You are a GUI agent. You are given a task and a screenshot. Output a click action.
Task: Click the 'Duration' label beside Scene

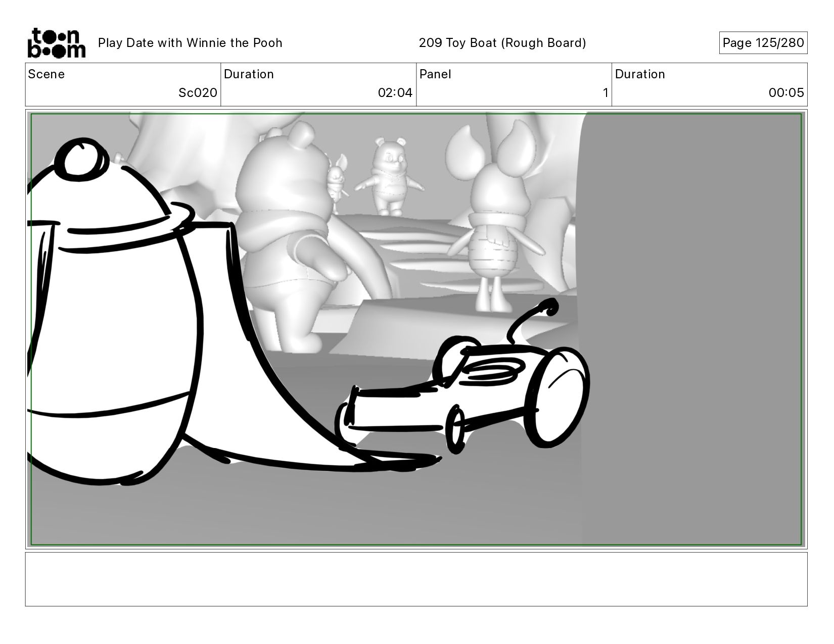point(249,74)
